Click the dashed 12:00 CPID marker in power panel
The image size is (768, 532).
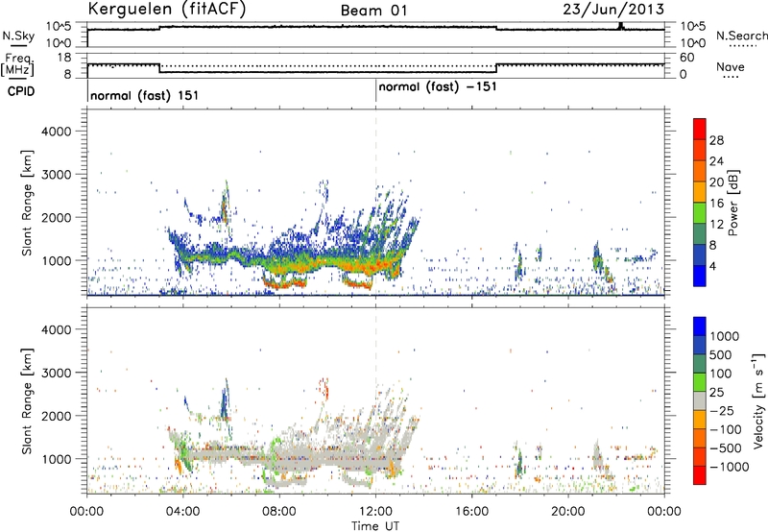[x=375, y=203]
